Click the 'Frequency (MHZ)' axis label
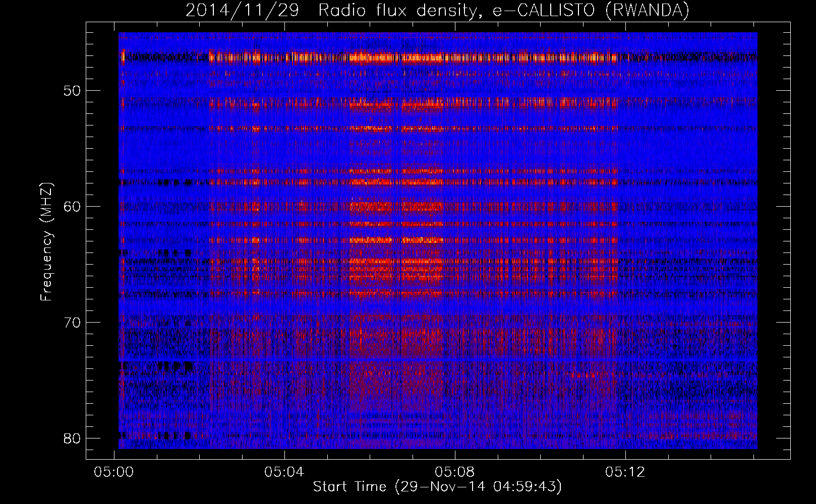The height and width of the screenshot is (504, 816). click(x=46, y=242)
